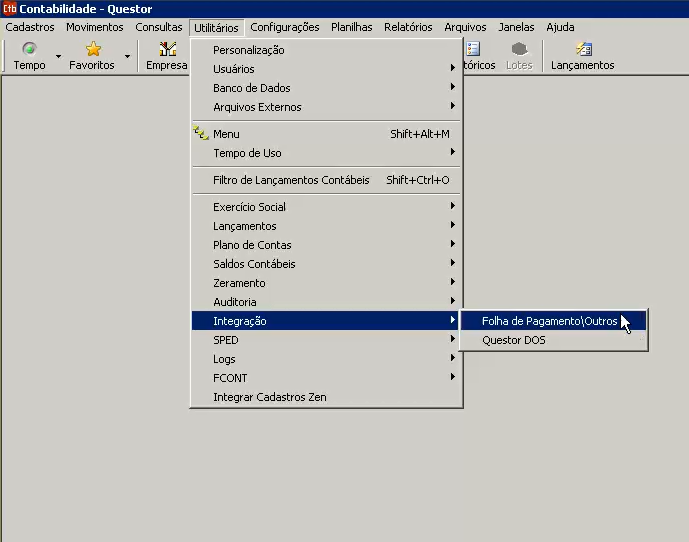
Task: Select Folha de Pagamento\Outros submenu item
Action: coord(549,321)
